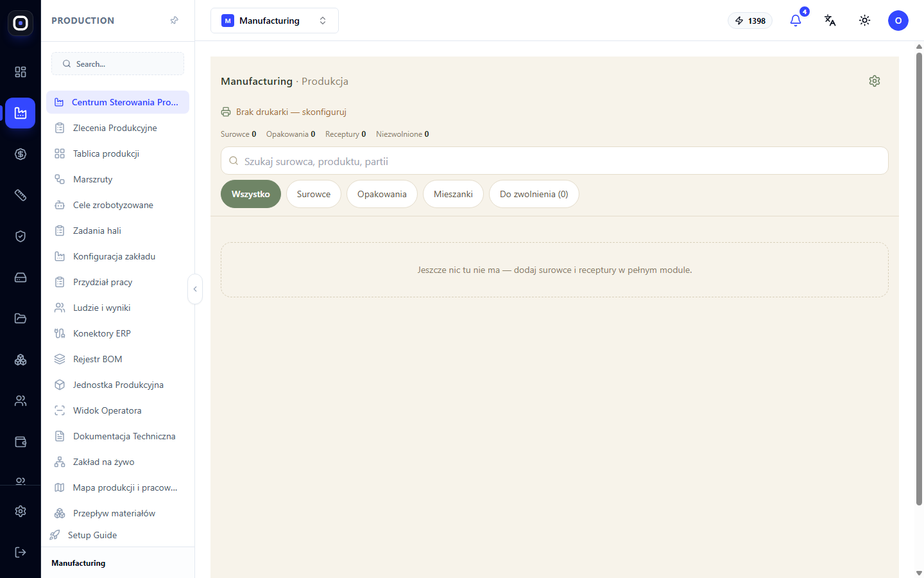
Task: Open the notifications bell icon
Action: 796,21
